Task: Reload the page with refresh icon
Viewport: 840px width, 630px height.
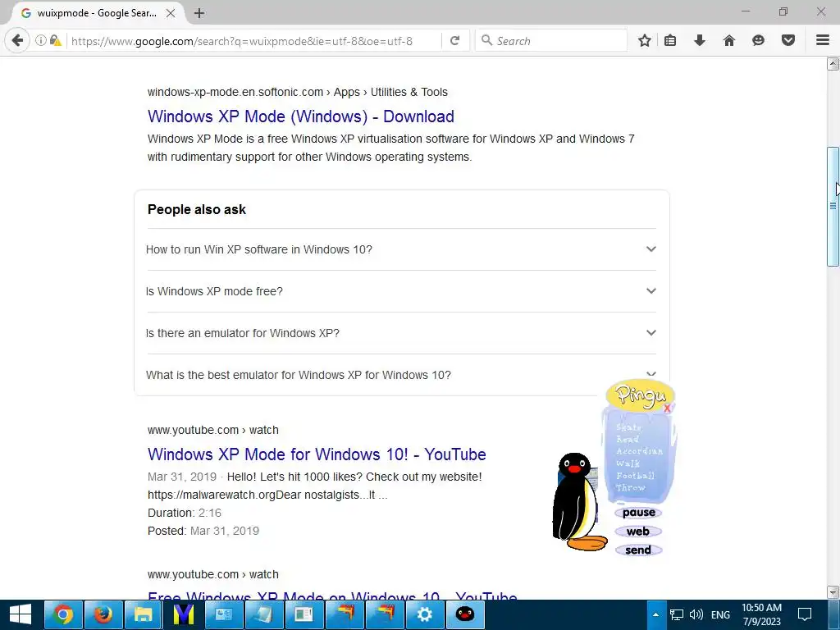Action: (x=454, y=40)
